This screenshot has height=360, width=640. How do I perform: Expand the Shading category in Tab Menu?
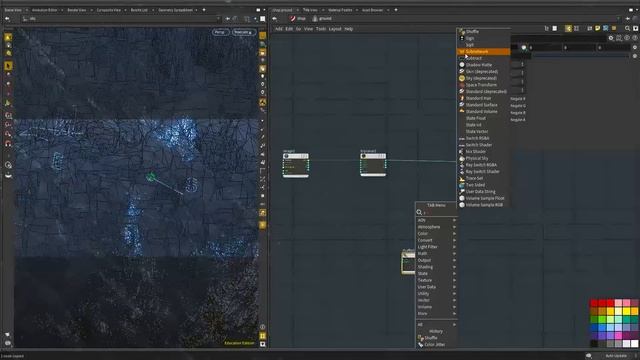click(x=436, y=267)
